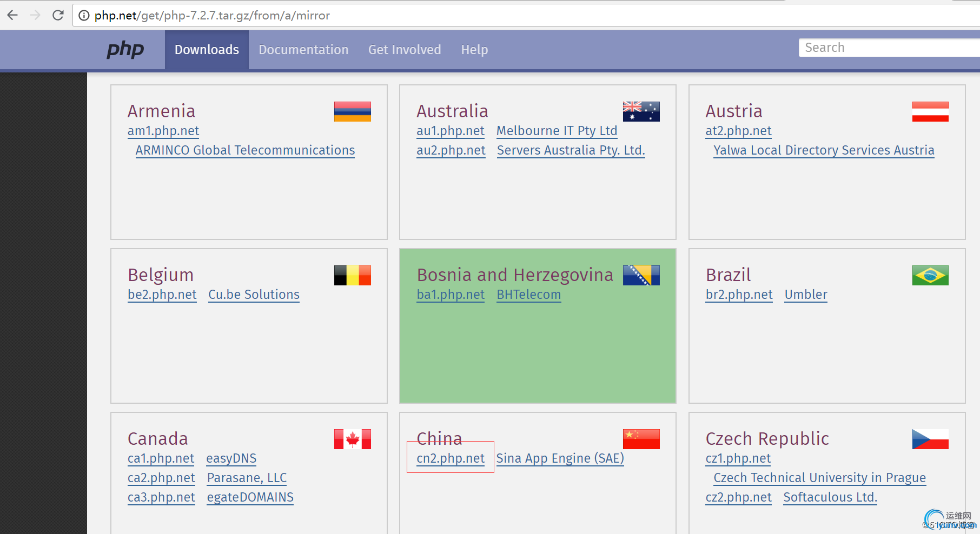Open the ca2.php.net mirror link
The height and width of the screenshot is (534, 980).
pyautogui.click(x=161, y=478)
